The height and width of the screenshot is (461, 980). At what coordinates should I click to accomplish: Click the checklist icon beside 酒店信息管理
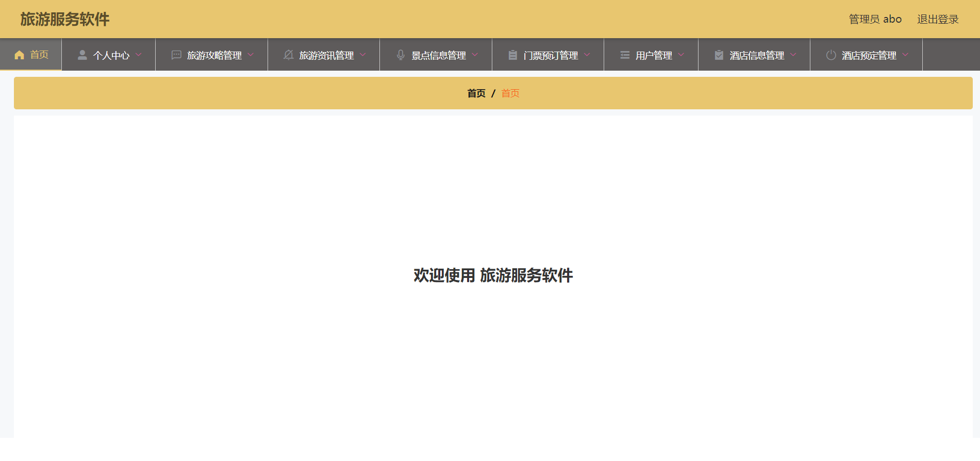719,55
